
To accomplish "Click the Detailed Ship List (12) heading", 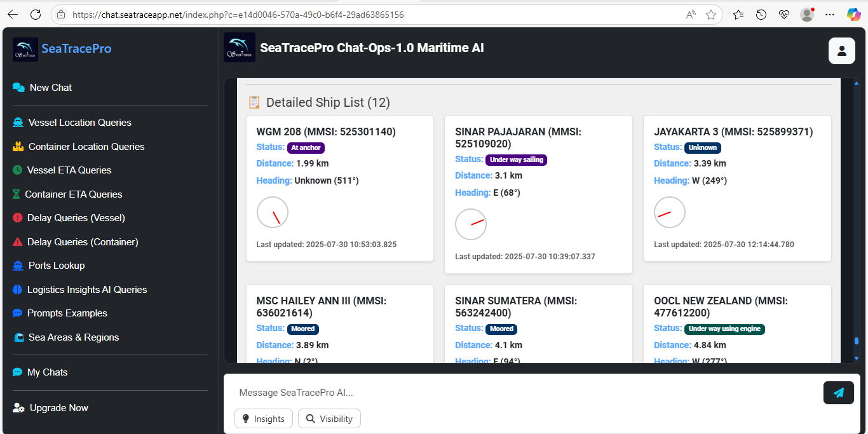I will tap(328, 102).
